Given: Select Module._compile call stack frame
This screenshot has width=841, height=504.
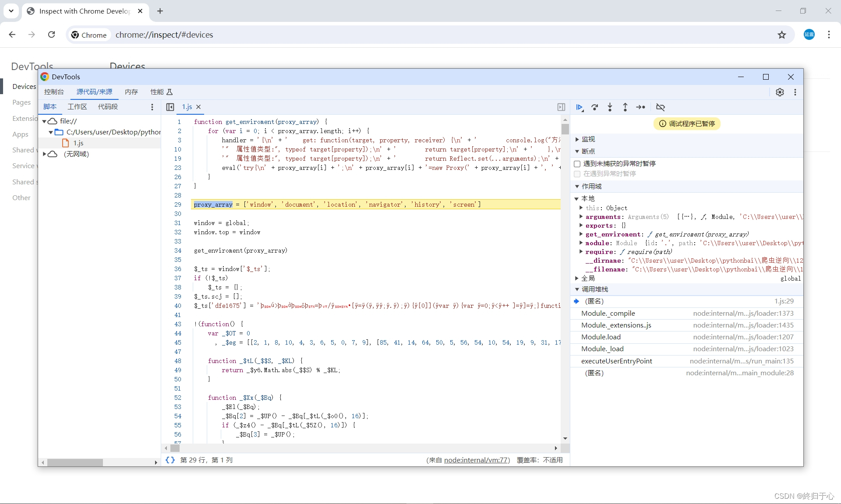Looking at the screenshot, I should click(608, 314).
